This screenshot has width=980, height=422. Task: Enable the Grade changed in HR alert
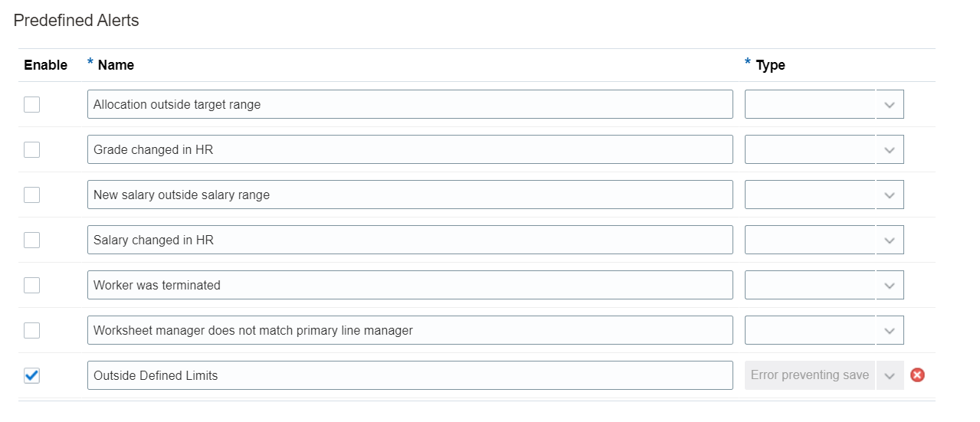[31, 150]
